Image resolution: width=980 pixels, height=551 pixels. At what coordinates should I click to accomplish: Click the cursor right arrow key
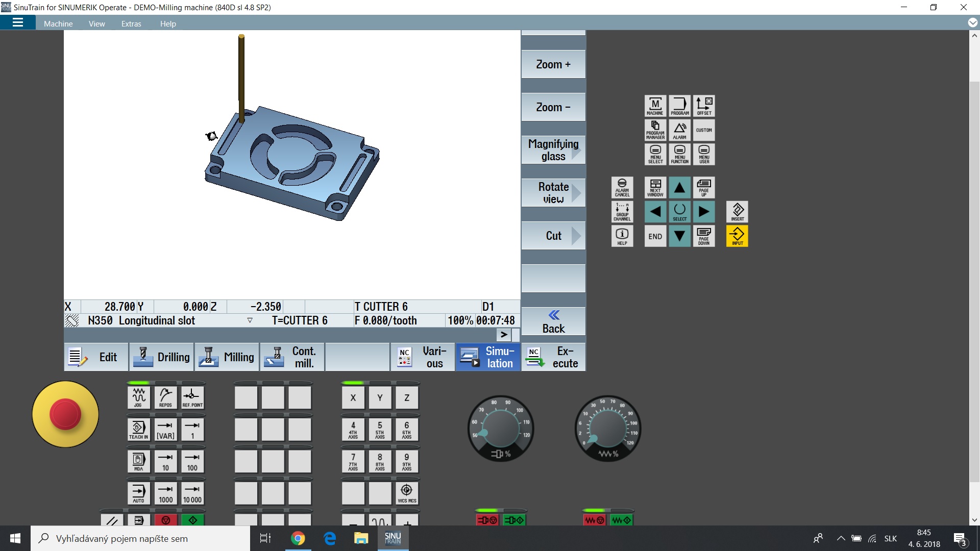click(704, 212)
